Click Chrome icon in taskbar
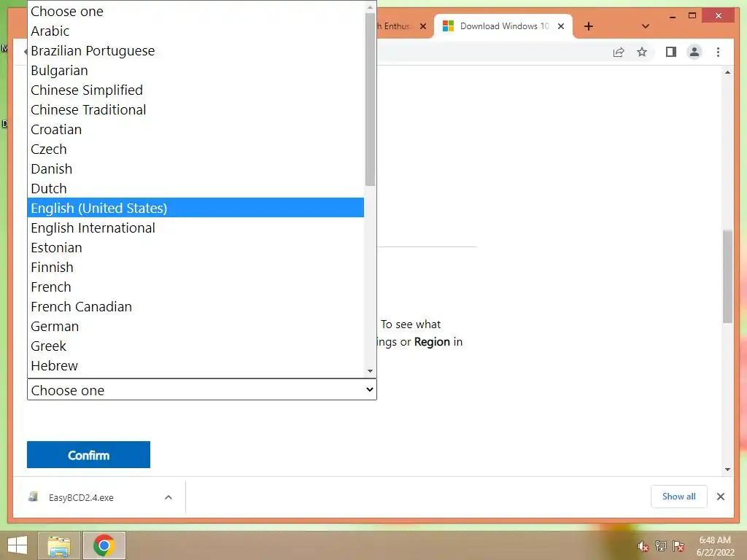 pos(104,545)
